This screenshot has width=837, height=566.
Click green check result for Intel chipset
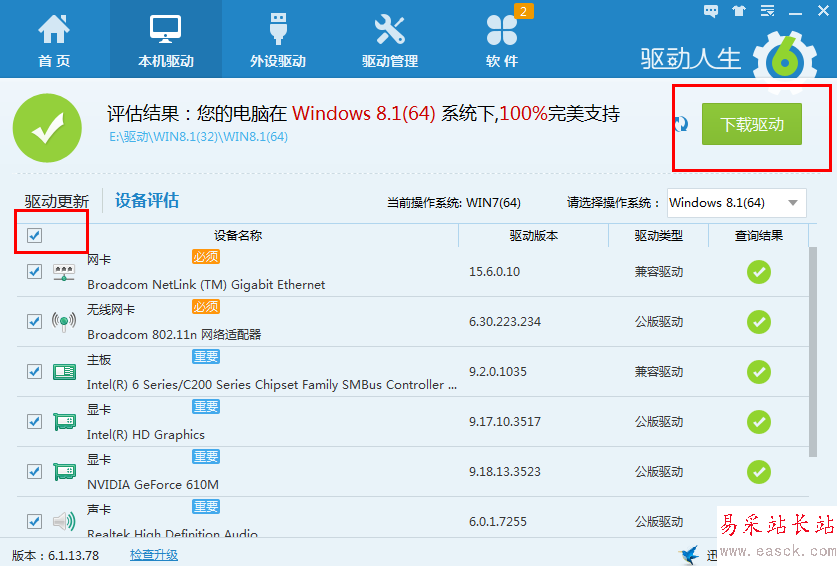(759, 372)
